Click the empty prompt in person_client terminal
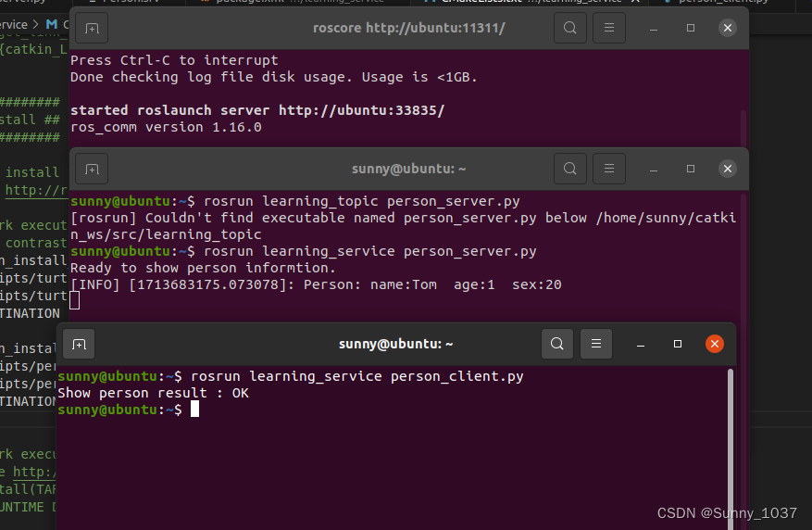 point(129,410)
